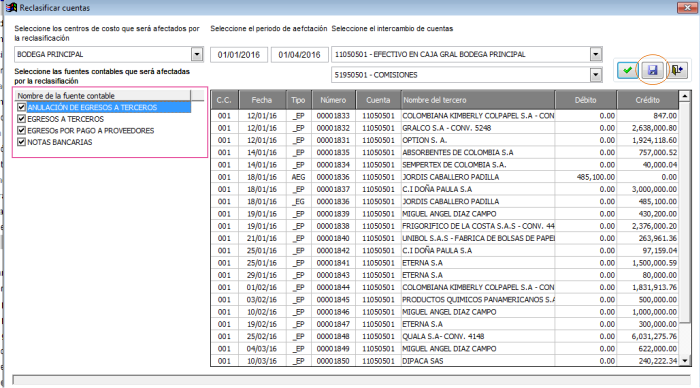Toggle EGRESOs POR PAGO A PROVEEDORES checkbox

click(21, 130)
